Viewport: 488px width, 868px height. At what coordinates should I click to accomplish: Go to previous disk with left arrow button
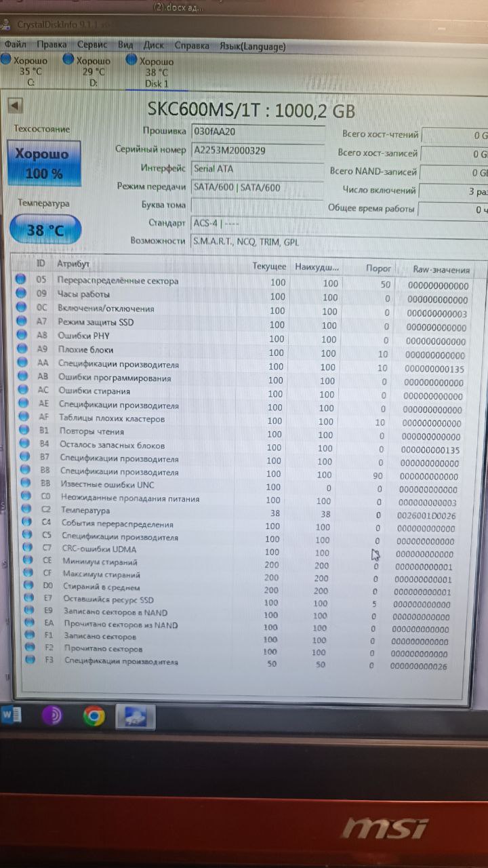[16, 106]
